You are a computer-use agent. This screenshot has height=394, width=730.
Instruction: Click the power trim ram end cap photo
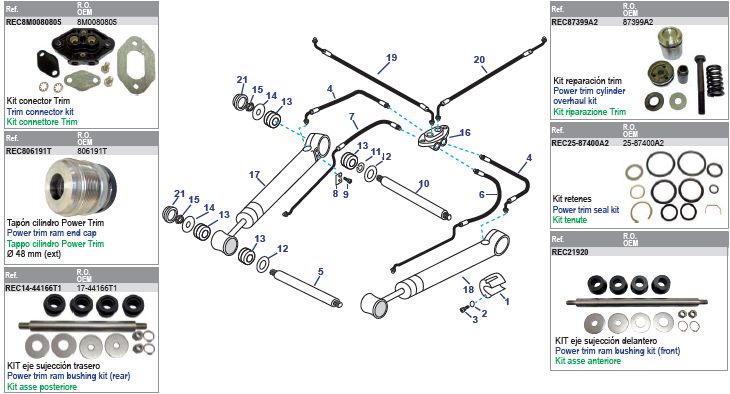[82, 187]
